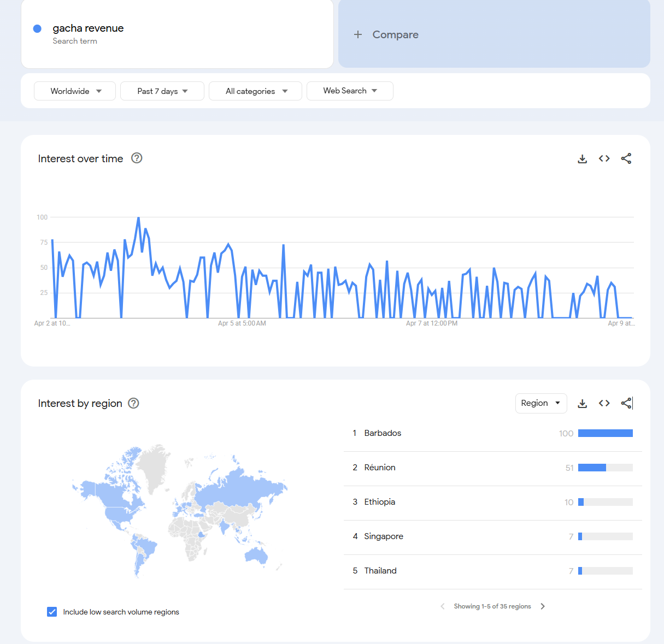Open help for Interest by region
Image resolution: width=664 pixels, height=644 pixels.
(x=133, y=403)
